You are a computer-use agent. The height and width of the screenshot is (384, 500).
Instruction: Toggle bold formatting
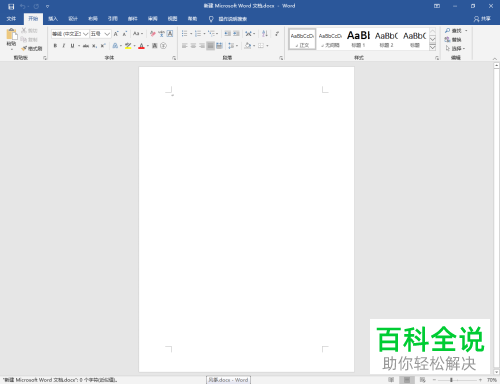click(x=55, y=46)
